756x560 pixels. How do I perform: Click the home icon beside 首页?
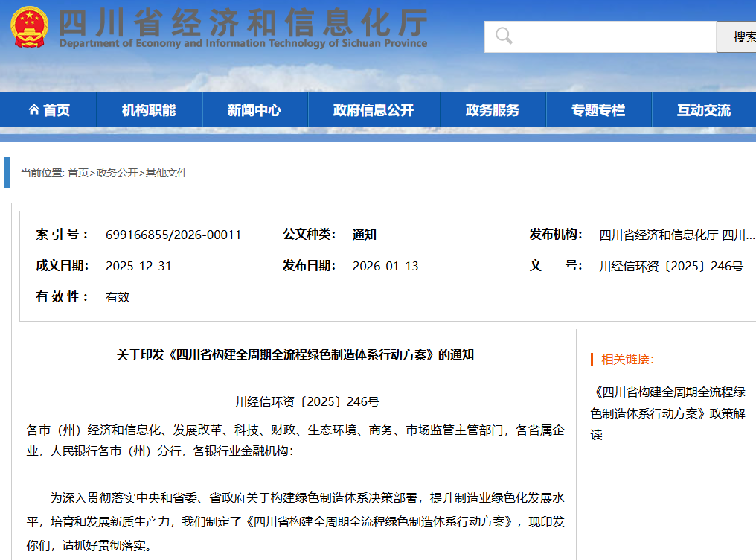click(x=33, y=110)
